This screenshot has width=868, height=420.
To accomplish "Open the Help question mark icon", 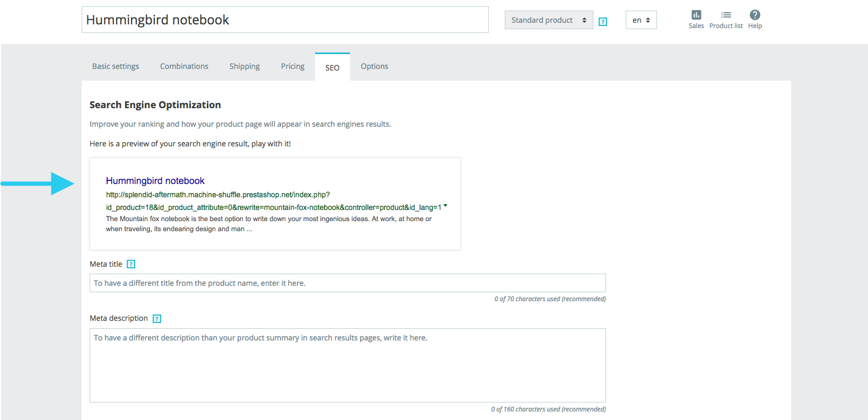I will click(x=755, y=15).
